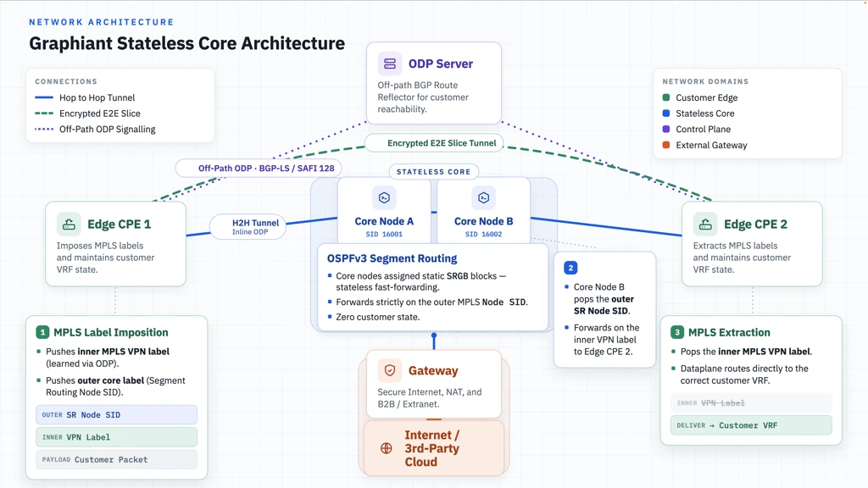Click the SID 16002 value
Screen dimensions: 868x488
click(x=483, y=234)
